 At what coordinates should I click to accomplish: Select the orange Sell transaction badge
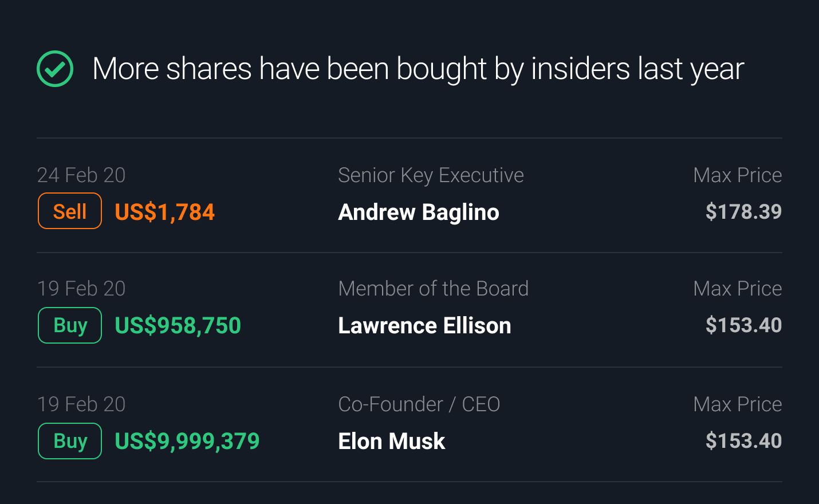pos(69,211)
